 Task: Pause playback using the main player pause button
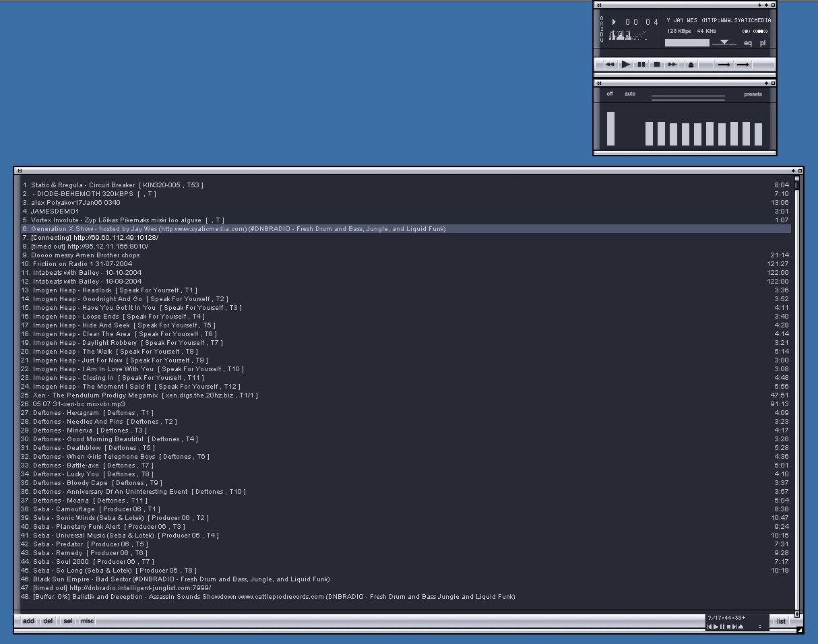(x=641, y=65)
